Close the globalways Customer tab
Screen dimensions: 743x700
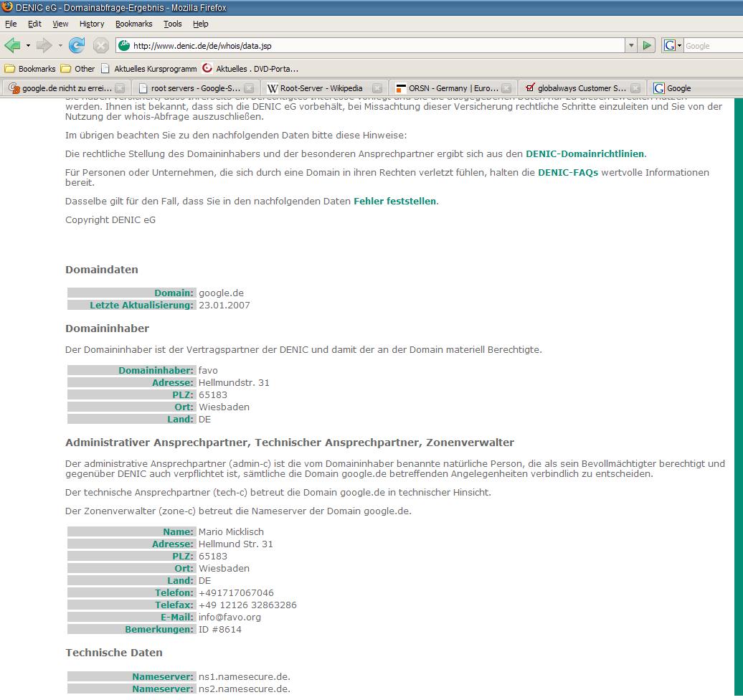[635, 88]
